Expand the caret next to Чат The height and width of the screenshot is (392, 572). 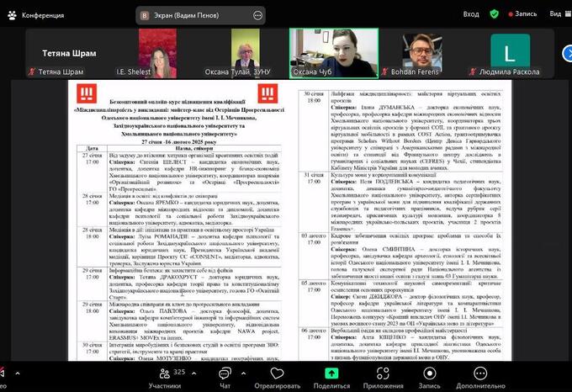click(x=245, y=369)
